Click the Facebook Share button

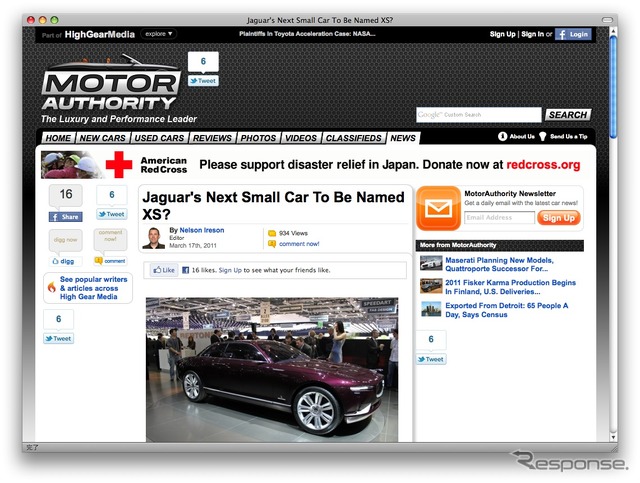[66, 217]
